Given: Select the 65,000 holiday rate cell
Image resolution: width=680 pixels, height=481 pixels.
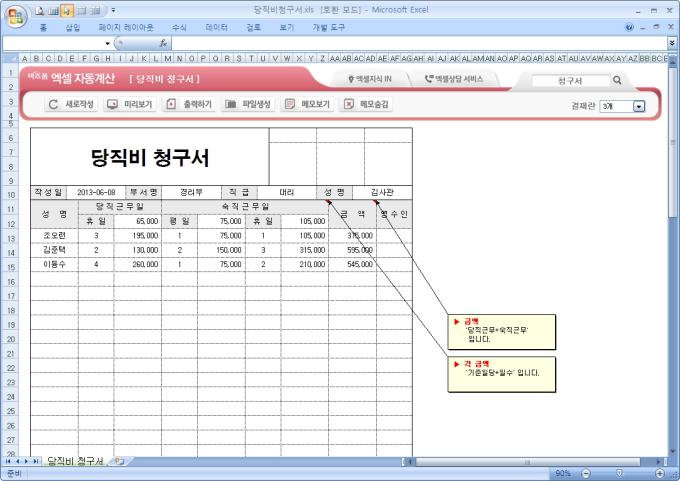Looking at the screenshot, I should tap(137, 221).
